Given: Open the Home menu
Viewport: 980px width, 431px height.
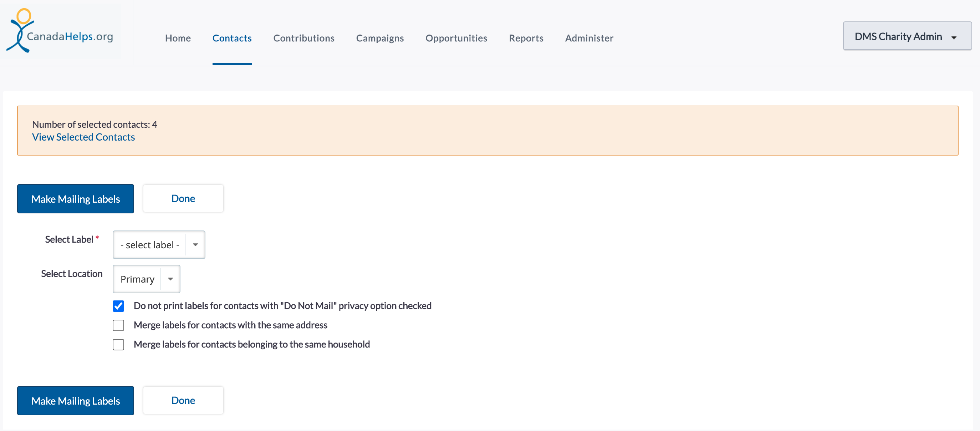Looking at the screenshot, I should click(178, 38).
